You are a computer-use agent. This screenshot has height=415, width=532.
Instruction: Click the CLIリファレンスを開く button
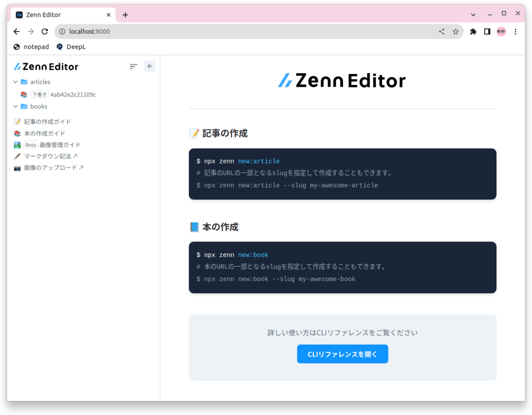(343, 354)
